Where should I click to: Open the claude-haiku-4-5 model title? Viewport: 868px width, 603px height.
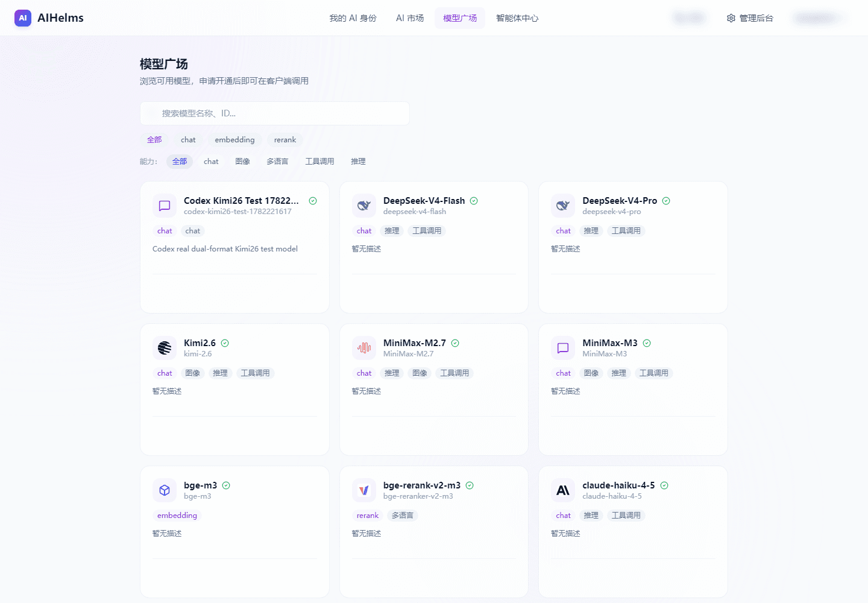coord(618,485)
